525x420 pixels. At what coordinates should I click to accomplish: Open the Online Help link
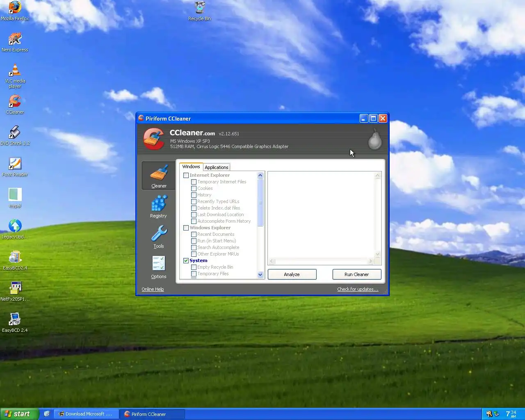pos(153,289)
